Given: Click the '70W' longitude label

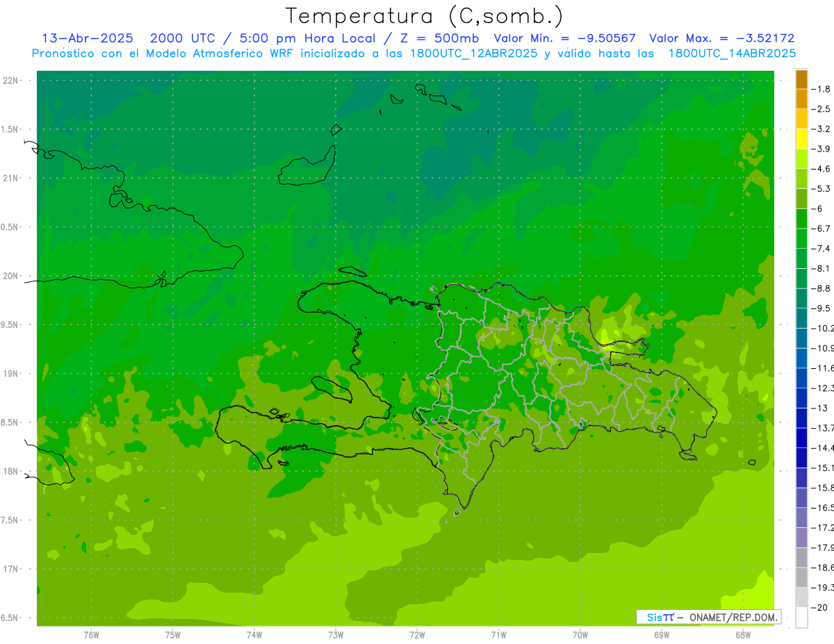Looking at the screenshot, I should coord(580,634).
